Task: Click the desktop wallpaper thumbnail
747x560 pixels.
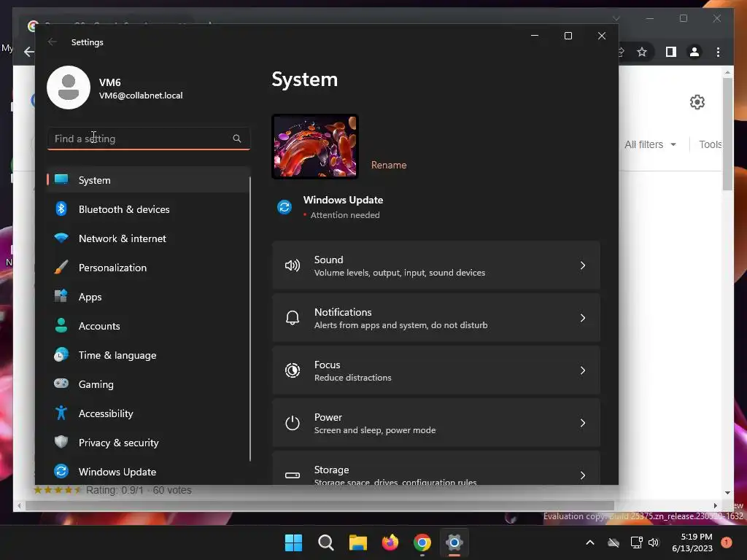Action: coord(315,147)
